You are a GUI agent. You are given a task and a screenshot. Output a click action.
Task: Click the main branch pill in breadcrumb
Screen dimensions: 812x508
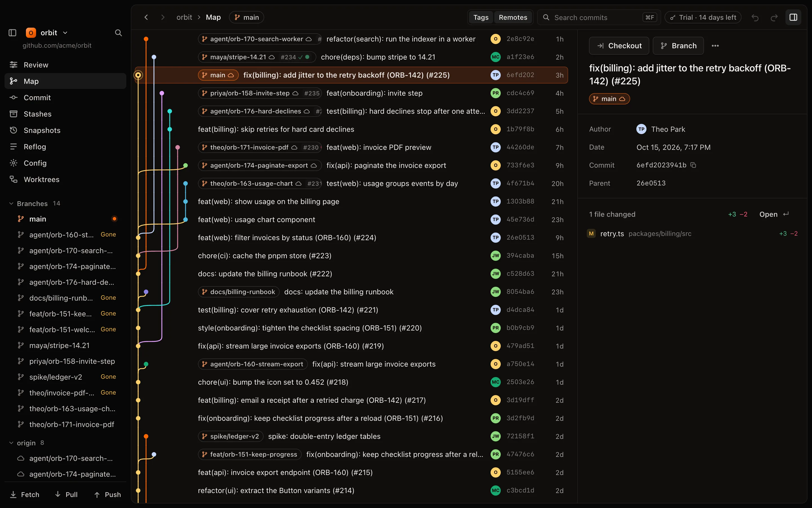point(247,17)
